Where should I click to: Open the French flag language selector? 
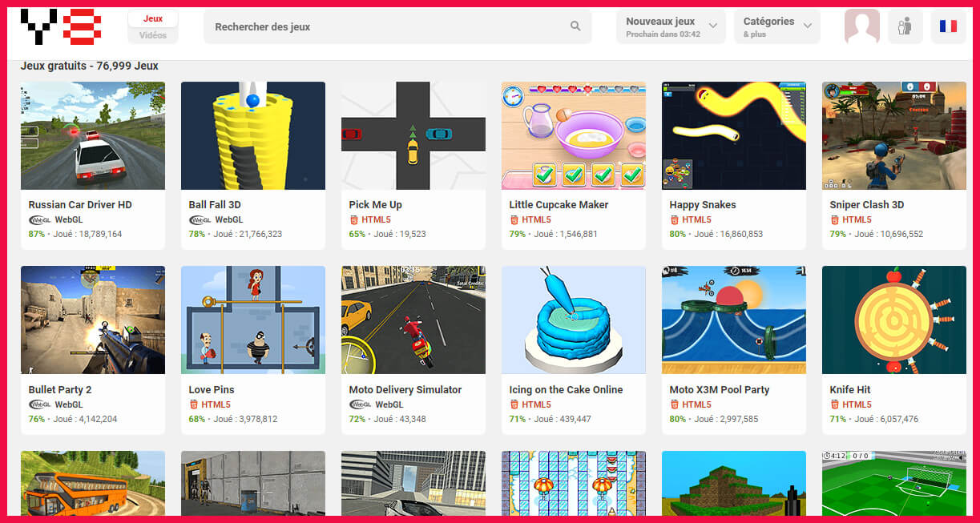coord(949,26)
